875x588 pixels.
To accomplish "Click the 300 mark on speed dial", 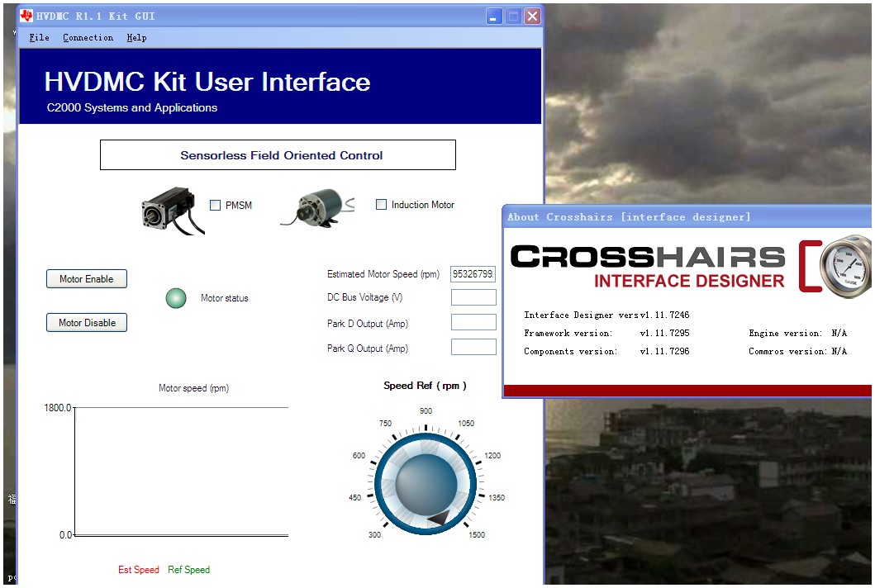I will (x=374, y=534).
